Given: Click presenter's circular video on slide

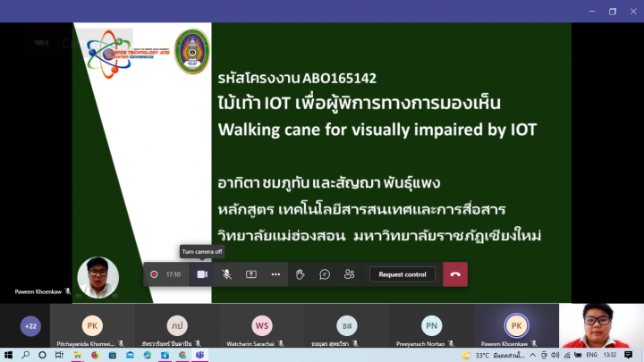Looking at the screenshot, I should [98, 277].
